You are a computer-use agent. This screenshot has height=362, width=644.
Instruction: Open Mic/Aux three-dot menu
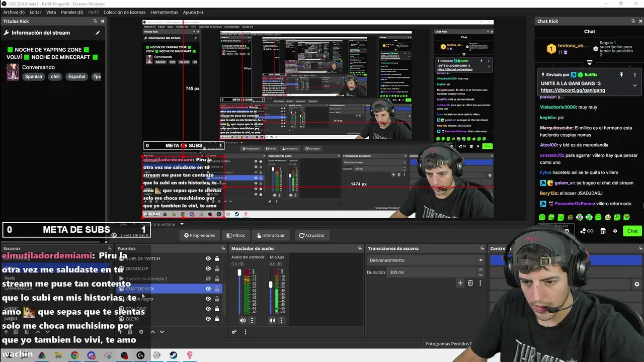coord(281,320)
